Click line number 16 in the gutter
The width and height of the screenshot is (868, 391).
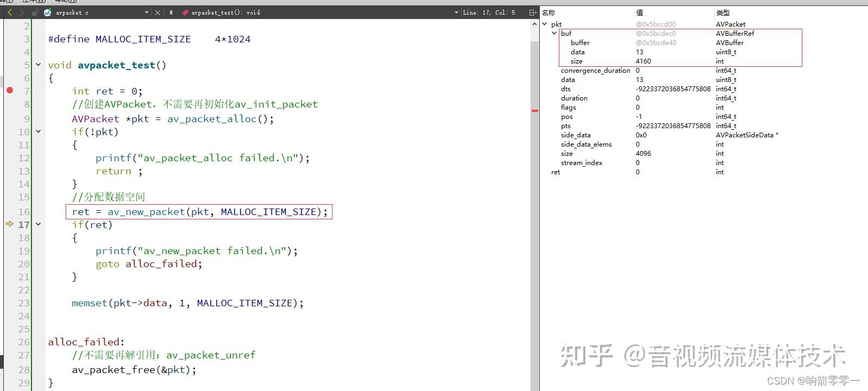pos(24,211)
